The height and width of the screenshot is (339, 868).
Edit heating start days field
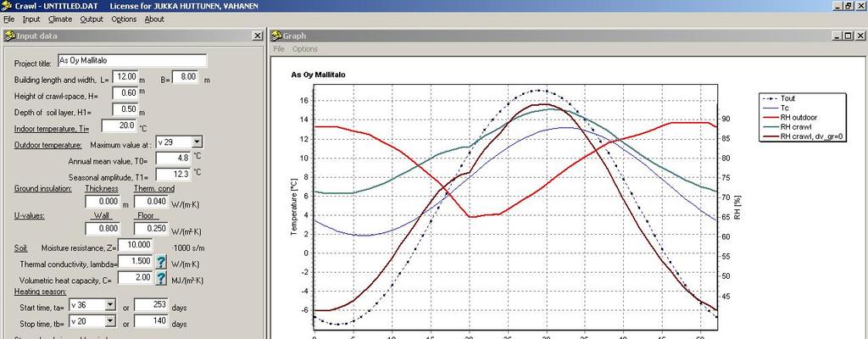pyautogui.click(x=151, y=304)
